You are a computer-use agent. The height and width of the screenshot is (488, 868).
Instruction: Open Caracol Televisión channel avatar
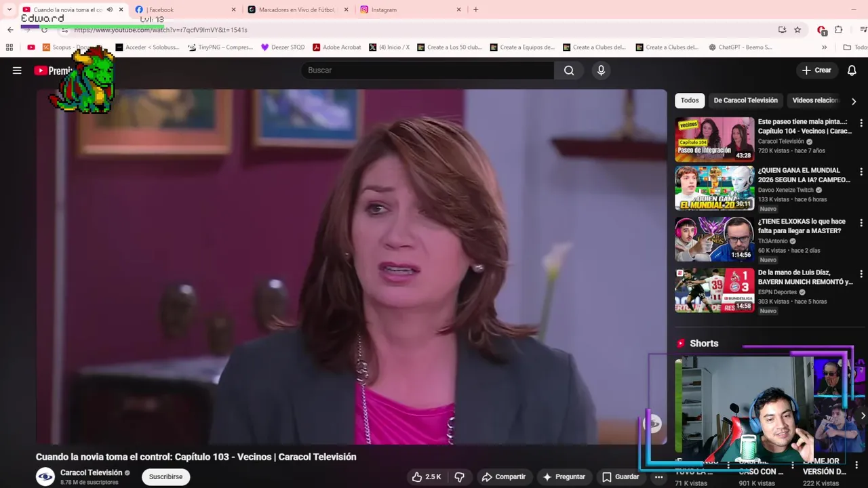point(45,476)
